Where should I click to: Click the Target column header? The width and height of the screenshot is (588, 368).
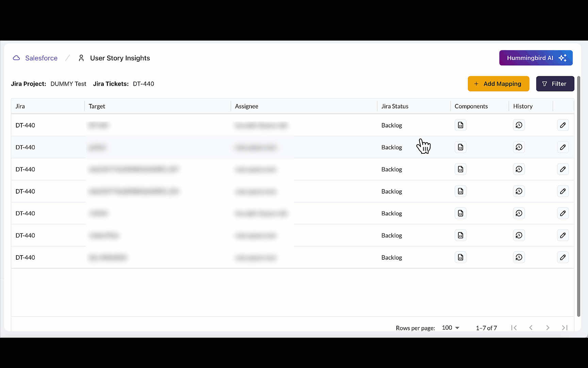click(97, 106)
